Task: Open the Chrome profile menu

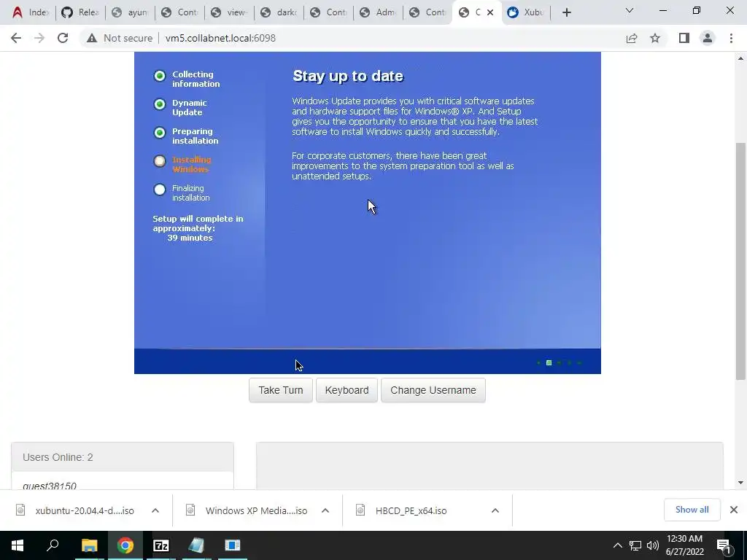Action: coord(708,38)
